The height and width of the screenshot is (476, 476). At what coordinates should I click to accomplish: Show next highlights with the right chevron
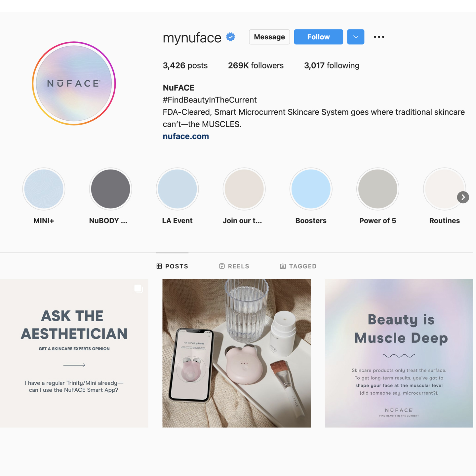tap(463, 197)
